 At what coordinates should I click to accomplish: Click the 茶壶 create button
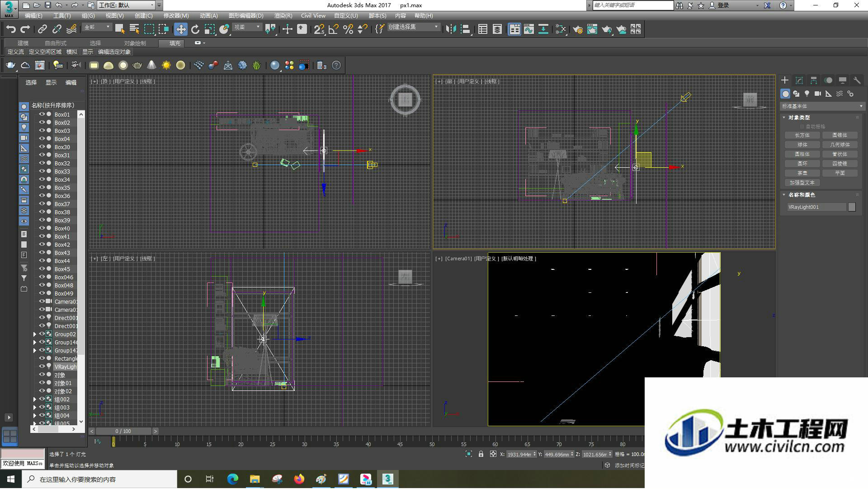click(802, 173)
